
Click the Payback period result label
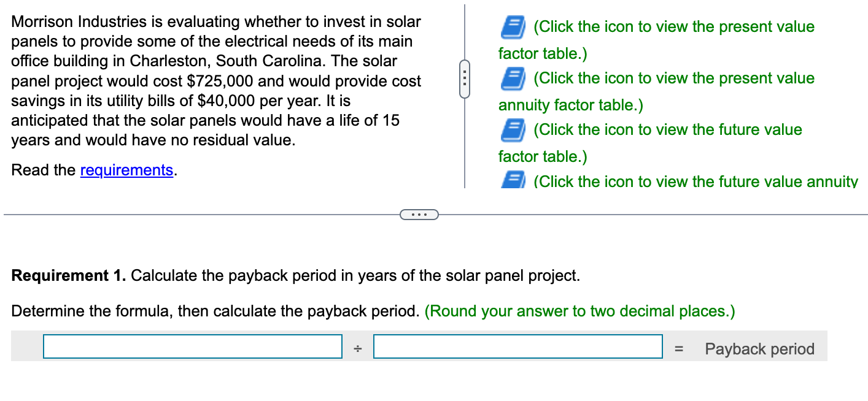759,348
